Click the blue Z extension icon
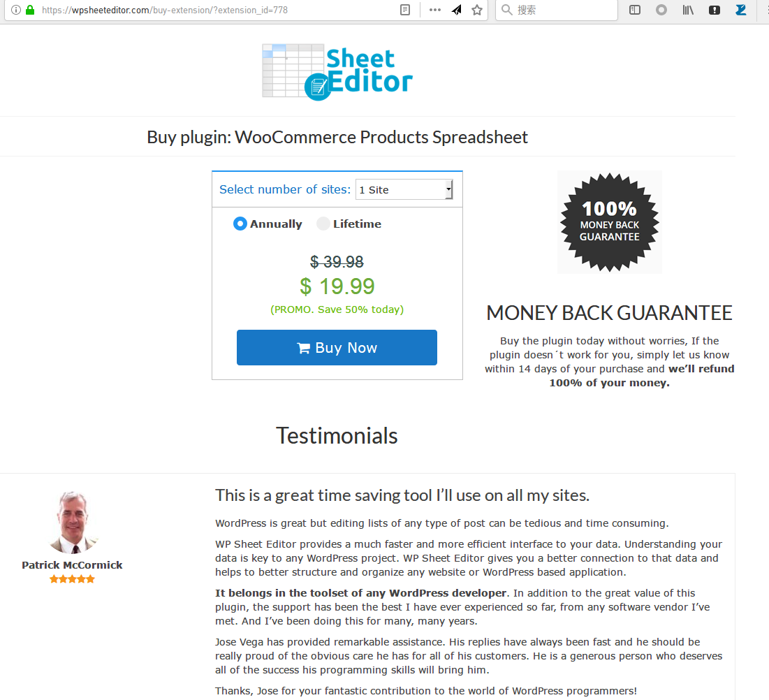The width and height of the screenshot is (769, 700). [741, 10]
